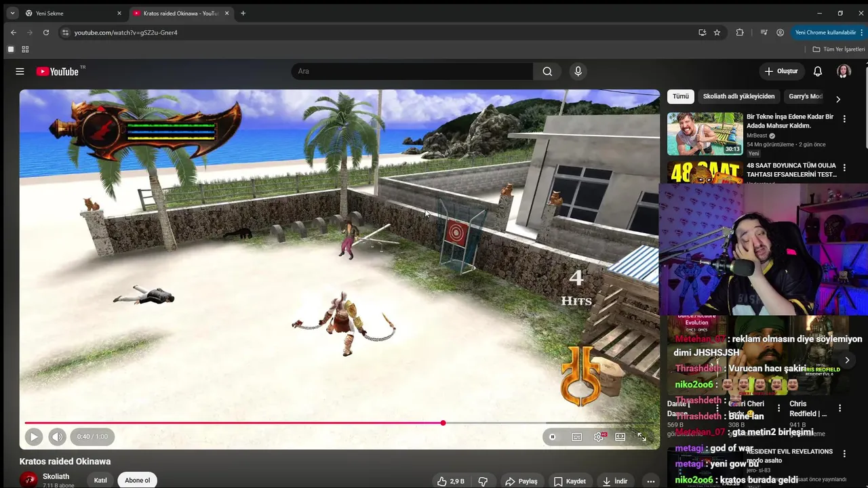View site information in the address bar
868x488 pixels.
point(65,33)
